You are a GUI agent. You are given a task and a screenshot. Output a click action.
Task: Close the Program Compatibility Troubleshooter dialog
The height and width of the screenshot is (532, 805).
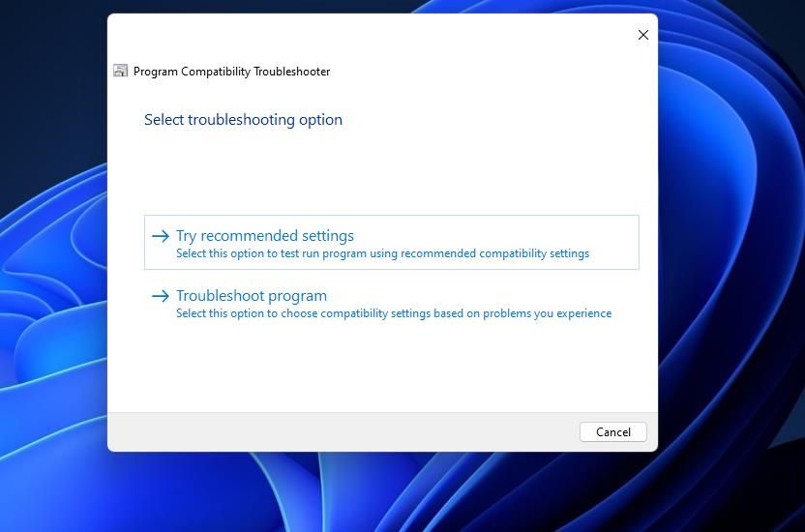(x=642, y=35)
